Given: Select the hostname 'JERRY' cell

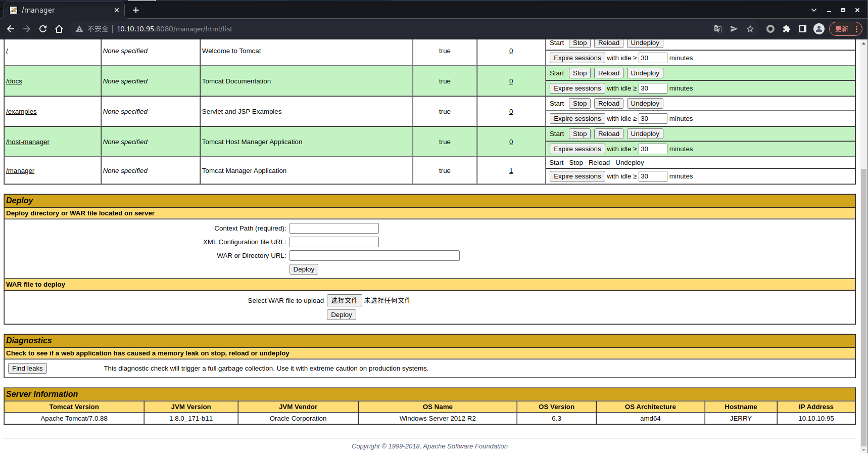Looking at the screenshot, I should (741, 419).
